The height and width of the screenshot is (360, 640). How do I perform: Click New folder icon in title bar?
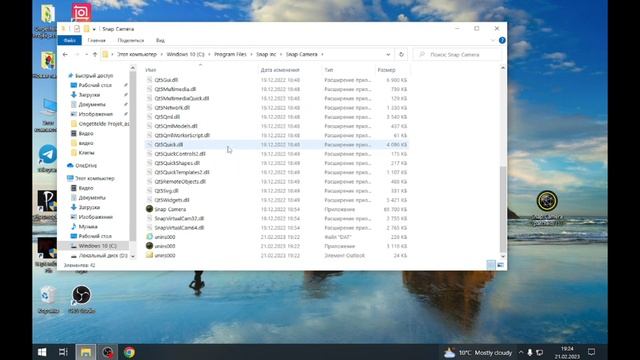point(87,29)
